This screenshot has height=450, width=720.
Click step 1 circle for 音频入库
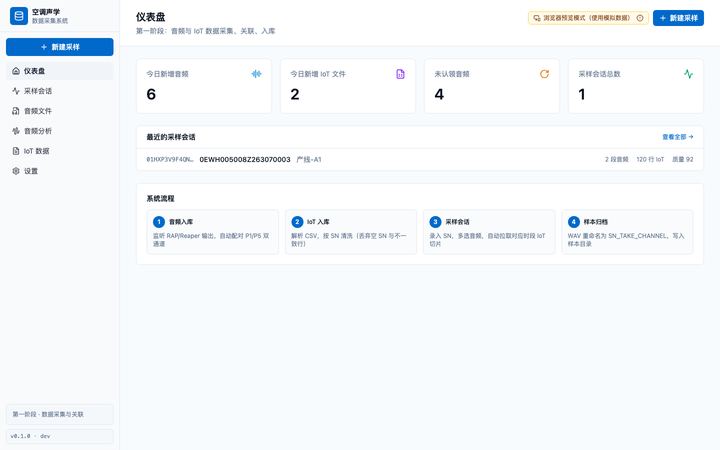159,222
